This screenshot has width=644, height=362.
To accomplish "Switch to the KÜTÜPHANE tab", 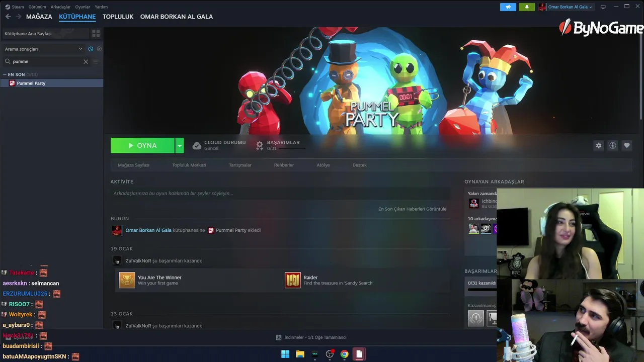I will click(x=77, y=17).
